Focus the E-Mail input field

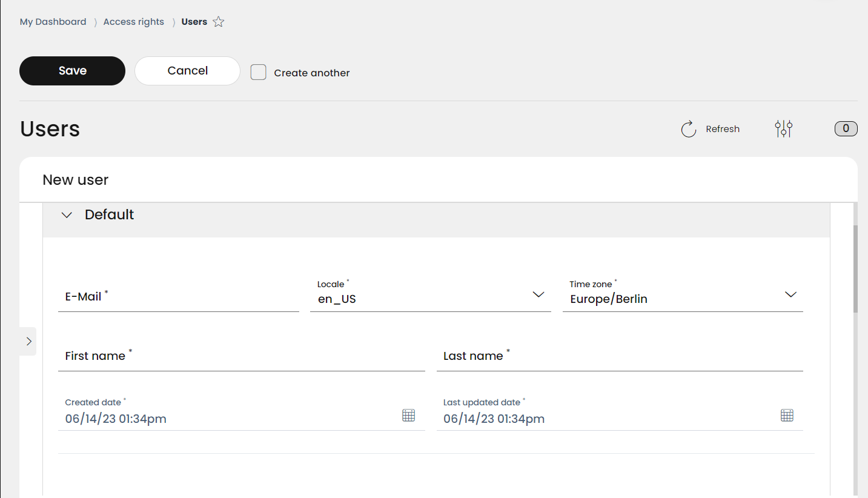pyautogui.click(x=179, y=296)
